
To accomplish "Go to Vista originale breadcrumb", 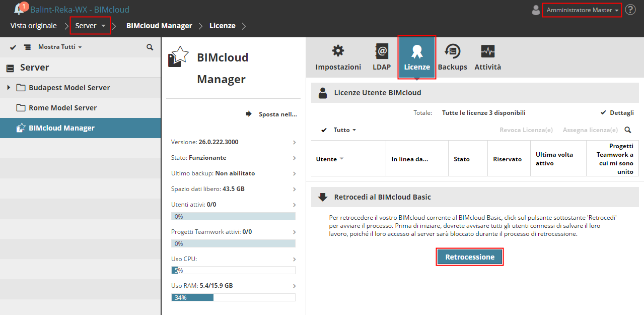I will tap(34, 26).
